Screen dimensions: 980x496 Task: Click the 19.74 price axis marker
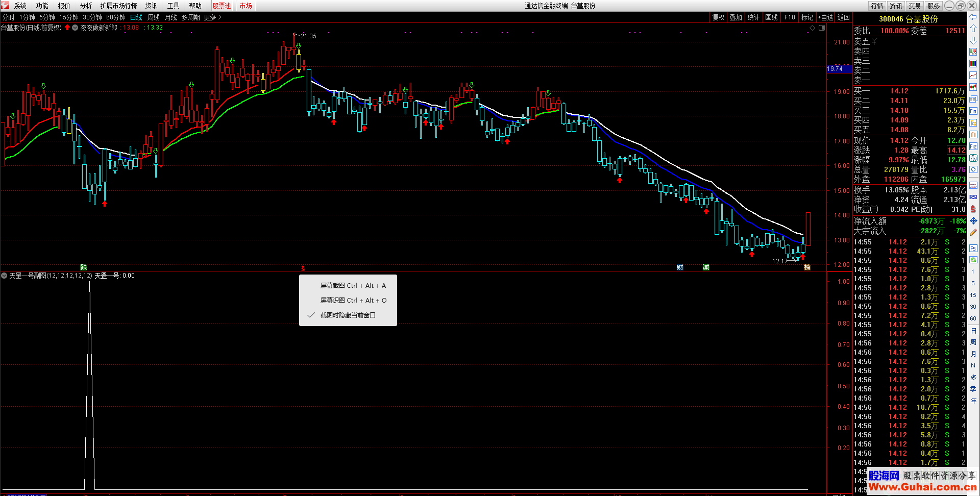(x=839, y=69)
